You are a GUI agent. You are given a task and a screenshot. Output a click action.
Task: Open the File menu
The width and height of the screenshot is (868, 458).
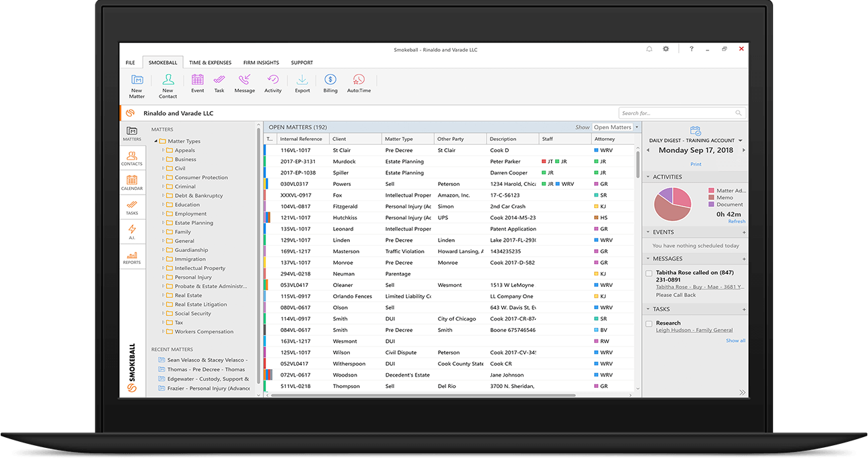tap(131, 63)
